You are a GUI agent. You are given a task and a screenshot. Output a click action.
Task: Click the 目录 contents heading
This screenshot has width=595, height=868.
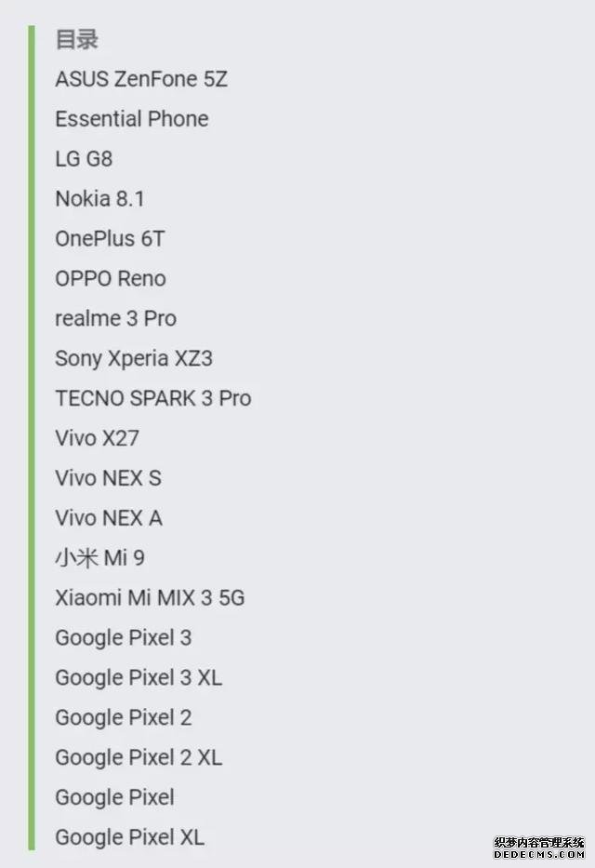tap(77, 39)
